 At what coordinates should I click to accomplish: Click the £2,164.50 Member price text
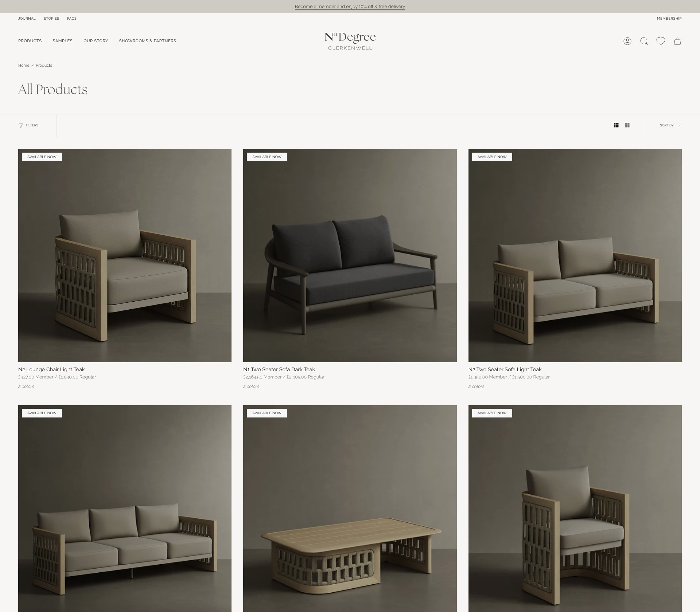262,377
